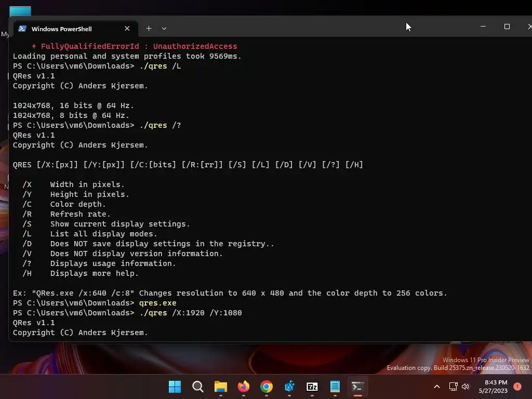Screen dimensions: 532x399
Task: Close the Windows PowerShell tab
Action: point(127,29)
